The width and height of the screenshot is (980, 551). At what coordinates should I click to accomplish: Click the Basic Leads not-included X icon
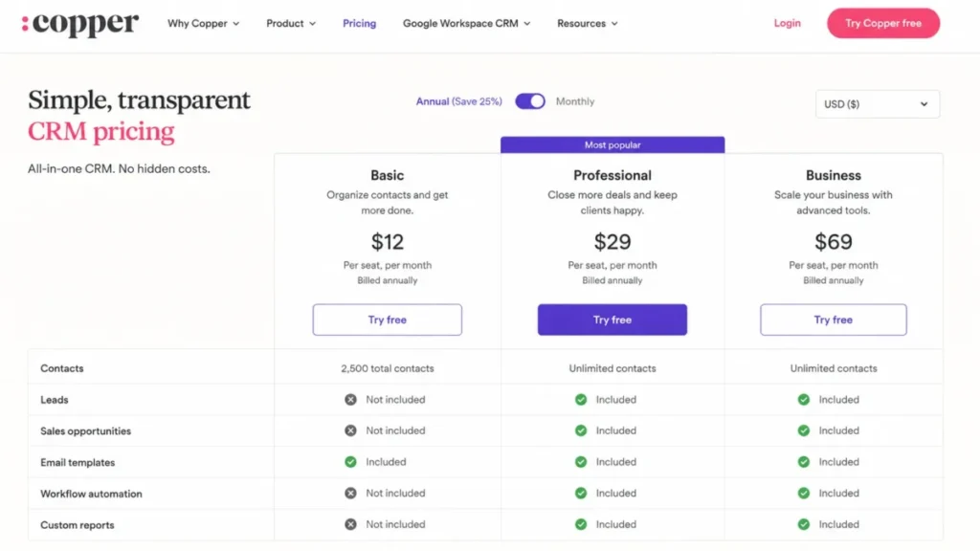[350, 399]
